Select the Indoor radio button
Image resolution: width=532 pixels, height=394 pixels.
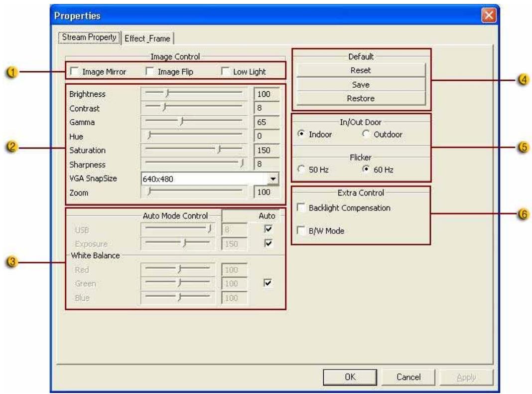pyautogui.click(x=301, y=134)
